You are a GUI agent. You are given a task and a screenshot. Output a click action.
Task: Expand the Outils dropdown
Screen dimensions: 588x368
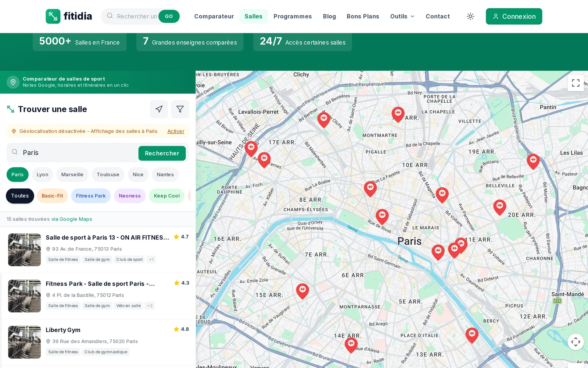click(402, 16)
